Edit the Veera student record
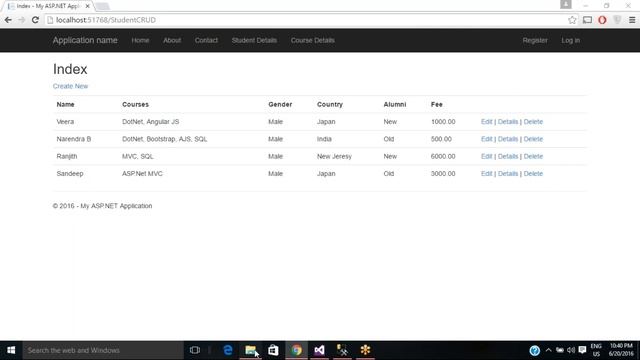Image resolution: width=640 pixels, height=360 pixels. tap(487, 122)
